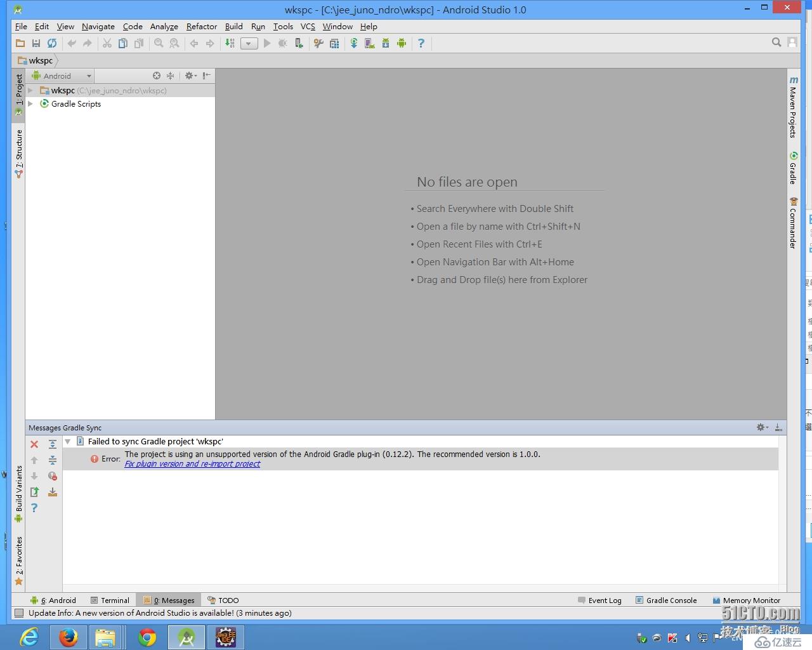Click the Open folder toolbar icon
This screenshot has width=812, height=650.
[x=20, y=43]
